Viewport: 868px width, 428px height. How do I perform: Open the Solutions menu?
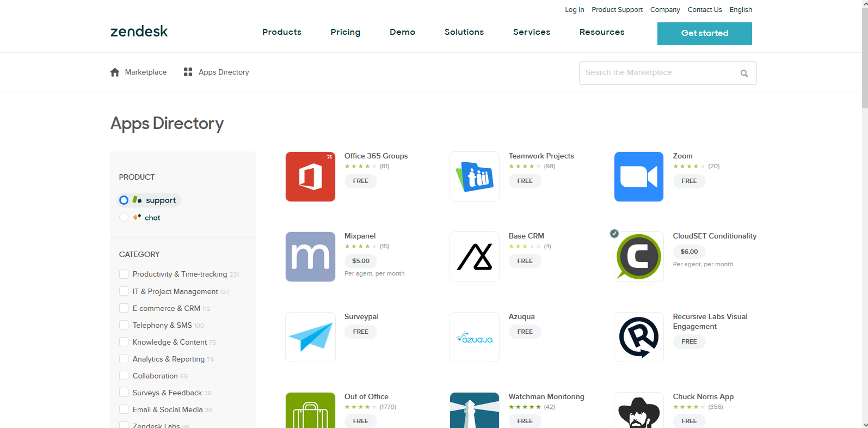pos(464,32)
